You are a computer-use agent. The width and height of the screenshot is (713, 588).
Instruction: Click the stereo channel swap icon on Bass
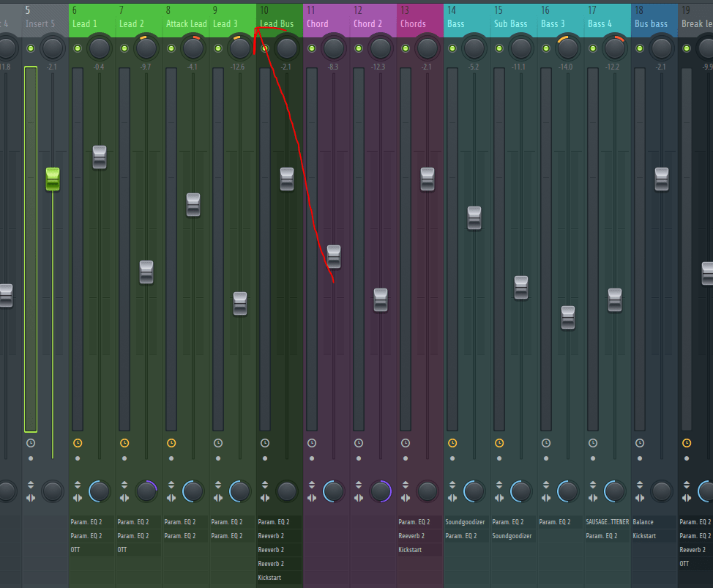[452, 498]
